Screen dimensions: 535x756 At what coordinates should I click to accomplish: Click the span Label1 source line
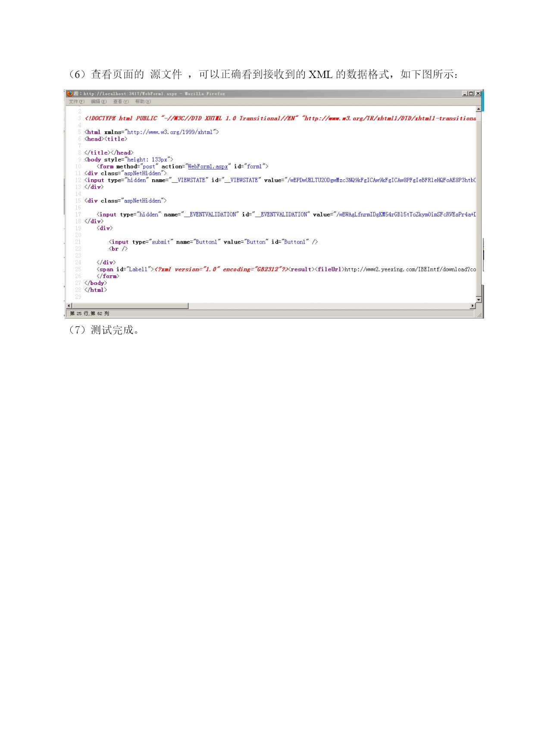pyautogui.click(x=286, y=269)
